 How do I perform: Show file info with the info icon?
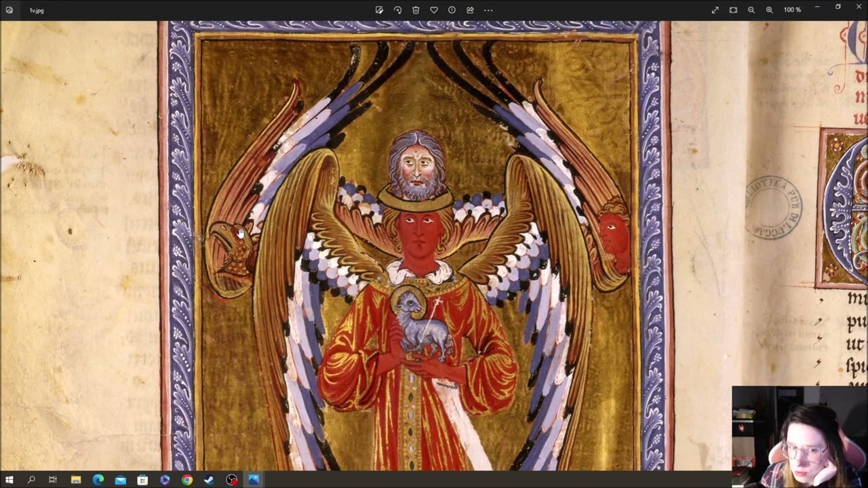point(452,10)
